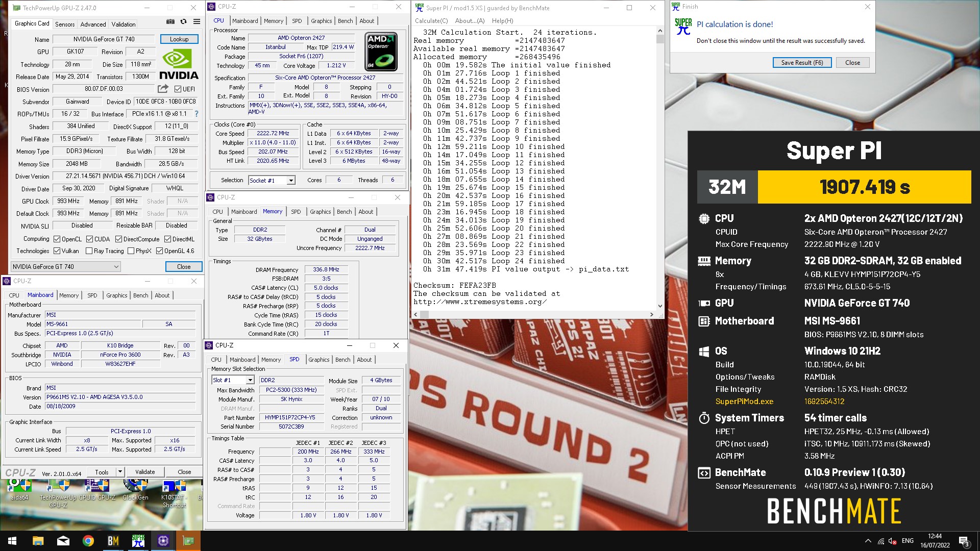Open the Mail app from the taskbar
This screenshot has width=980, height=551.
[63, 541]
